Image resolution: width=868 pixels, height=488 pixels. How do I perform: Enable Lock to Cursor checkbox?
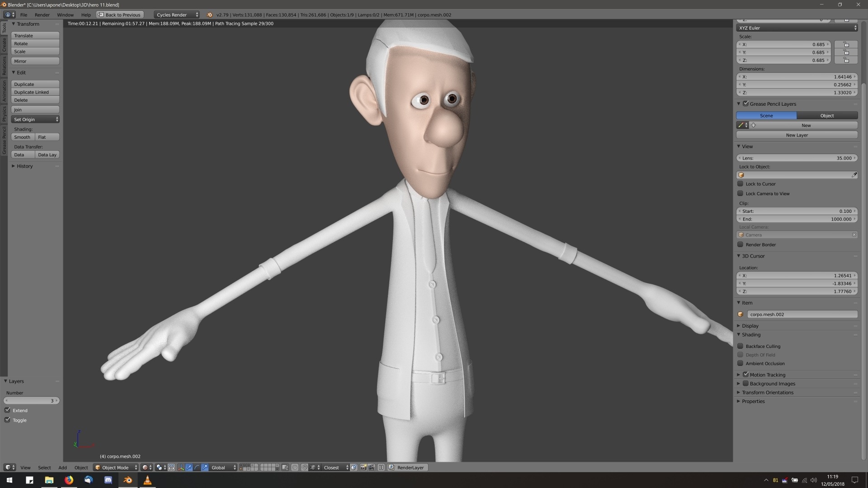click(741, 184)
